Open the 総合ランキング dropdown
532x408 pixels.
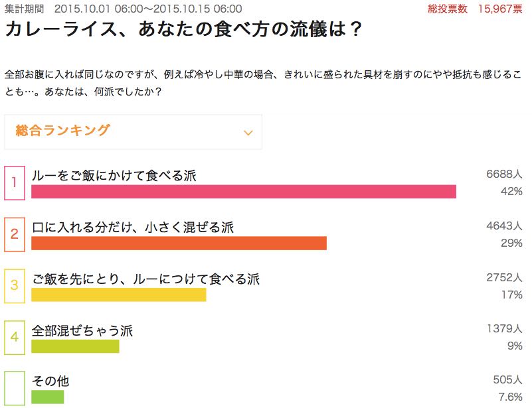(133, 131)
